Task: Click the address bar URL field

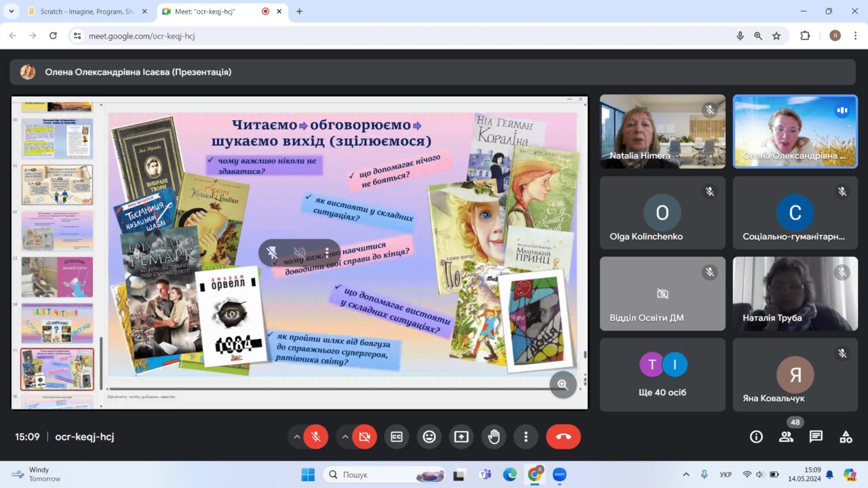Action: click(x=407, y=36)
